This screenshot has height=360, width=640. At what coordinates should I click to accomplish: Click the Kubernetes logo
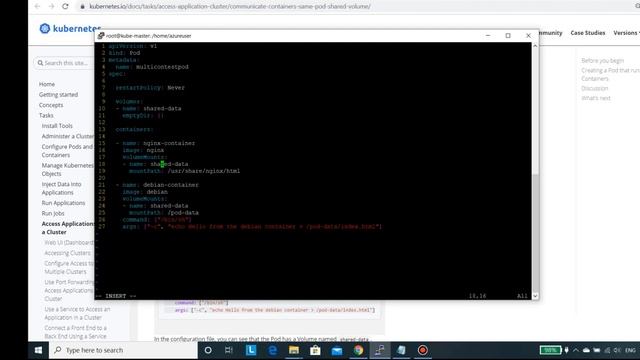point(70,29)
